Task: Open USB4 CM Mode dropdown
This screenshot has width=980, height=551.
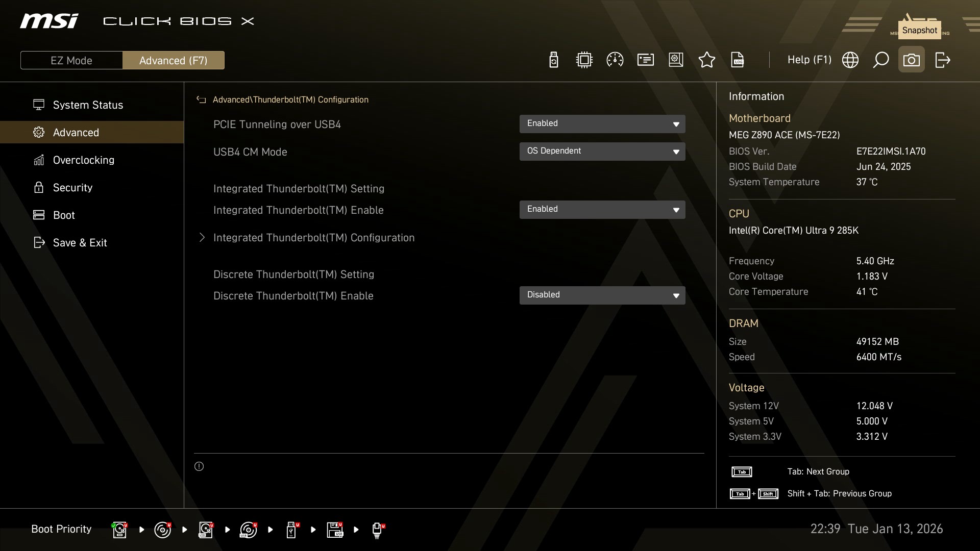Action: (x=602, y=152)
